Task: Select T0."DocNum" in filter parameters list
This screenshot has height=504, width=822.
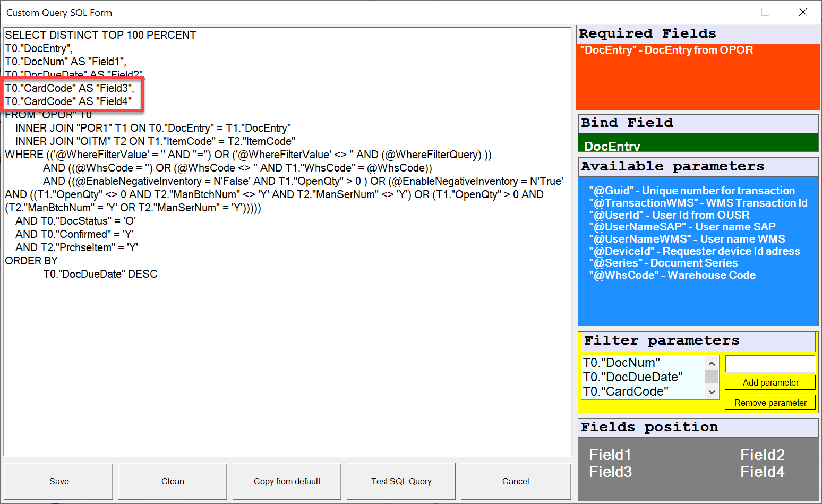Action: (x=621, y=363)
